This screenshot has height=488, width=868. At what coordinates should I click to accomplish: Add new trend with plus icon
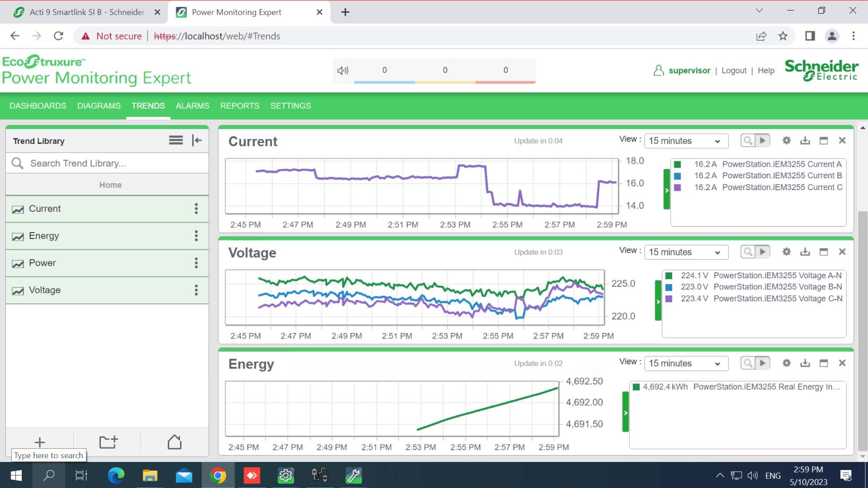(40, 442)
